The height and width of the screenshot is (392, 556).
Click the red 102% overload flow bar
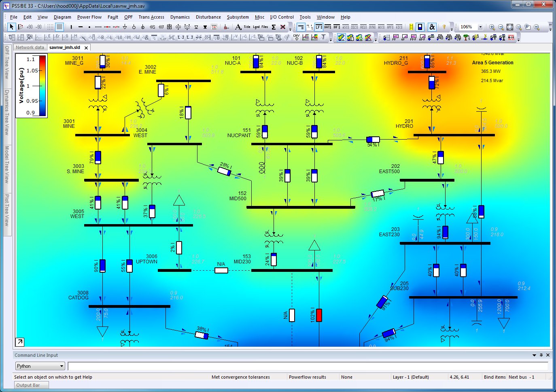click(319, 315)
